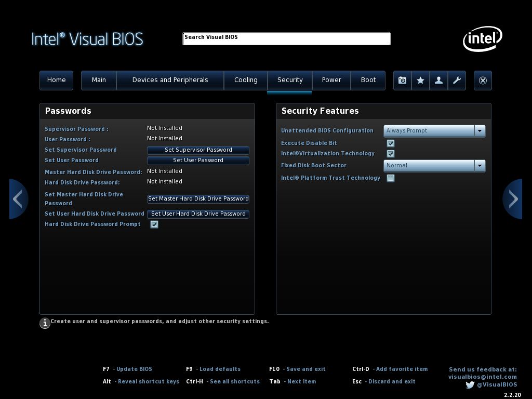Open the Power tab

[x=331, y=81]
